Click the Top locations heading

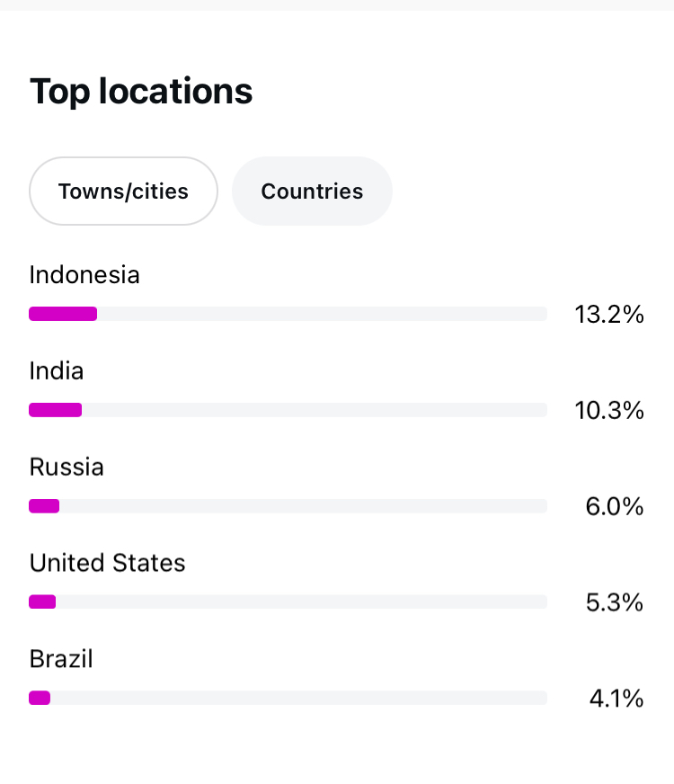(x=141, y=92)
